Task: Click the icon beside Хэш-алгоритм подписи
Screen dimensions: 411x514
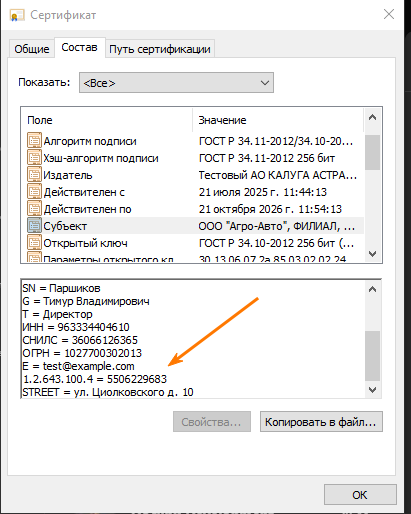Action: 34,158
